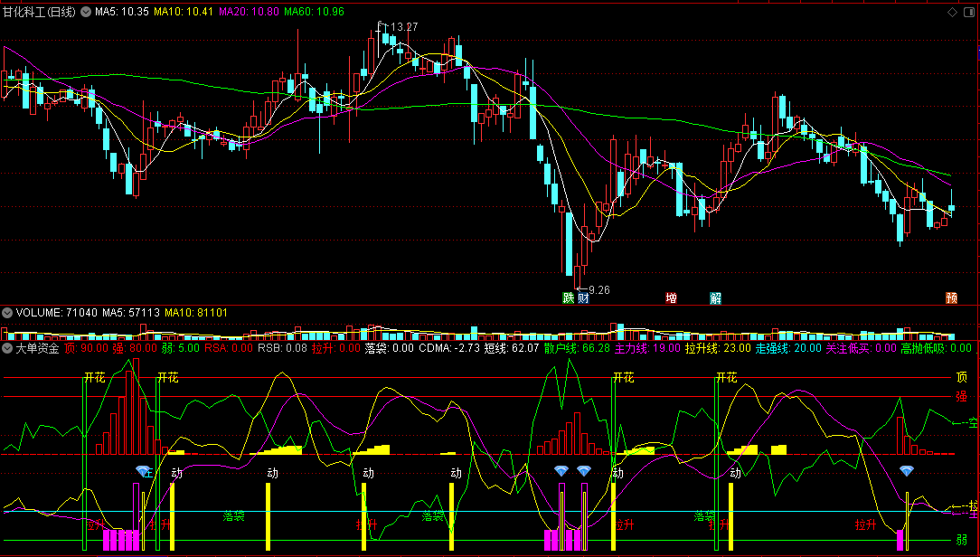
Task: Click the 拉升: 0.00 indicator value
Action: [336, 348]
